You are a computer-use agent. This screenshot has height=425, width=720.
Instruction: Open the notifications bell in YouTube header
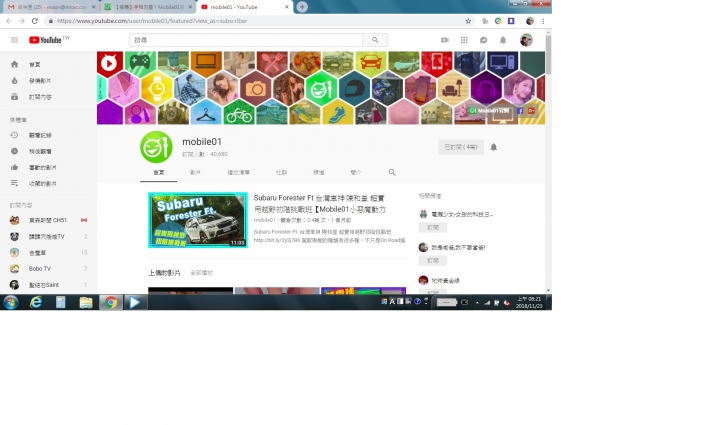pos(503,40)
